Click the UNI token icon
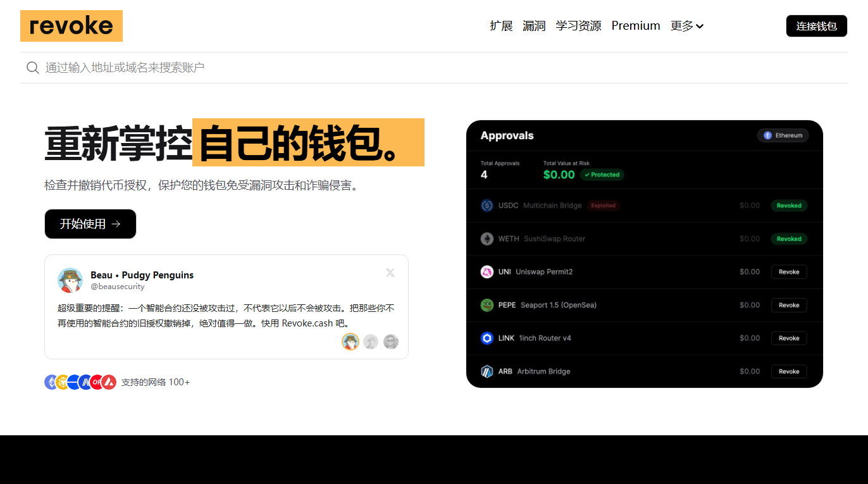The image size is (868, 484). (x=487, y=272)
